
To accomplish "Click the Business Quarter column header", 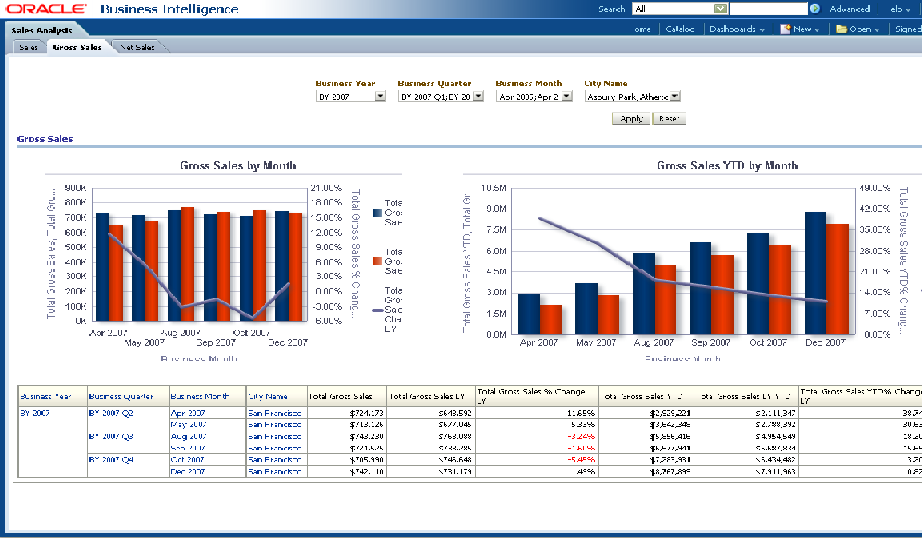I will point(121,396).
